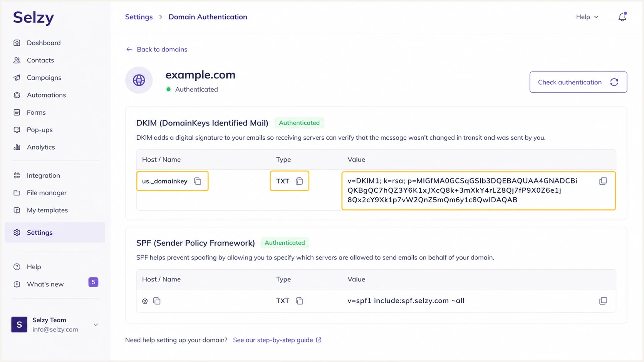
Task: Open the notifications bell
Action: [x=622, y=17]
